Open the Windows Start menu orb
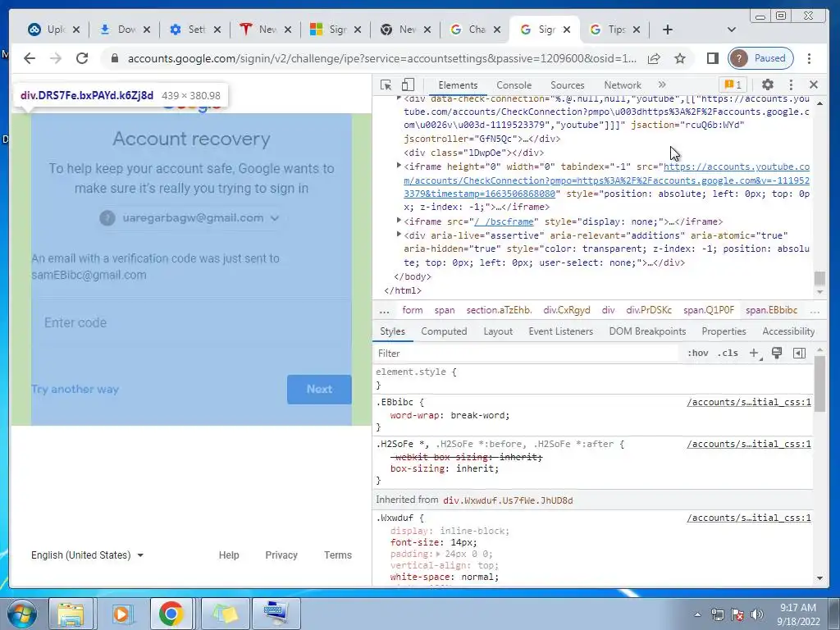The image size is (840, 630). (22, 614)
